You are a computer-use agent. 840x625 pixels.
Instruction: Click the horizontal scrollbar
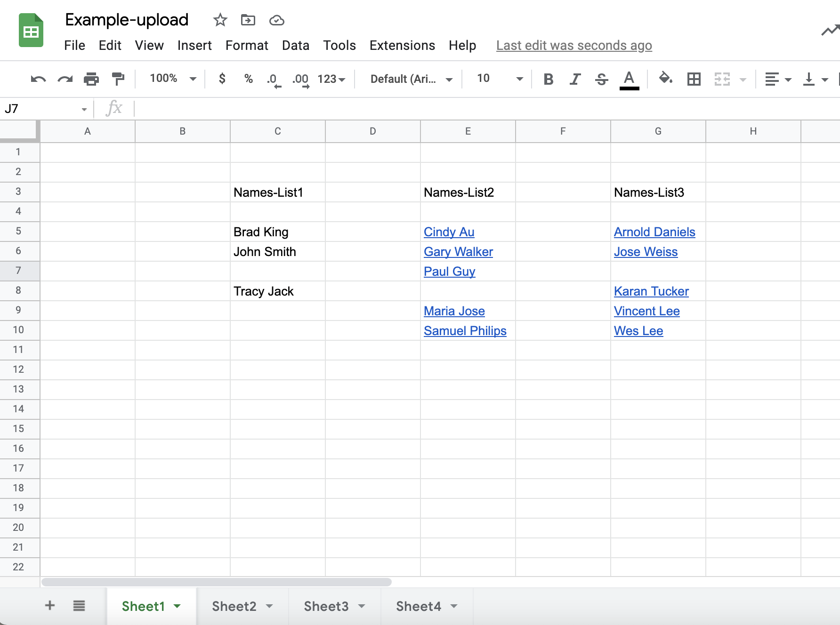[217, 582]
